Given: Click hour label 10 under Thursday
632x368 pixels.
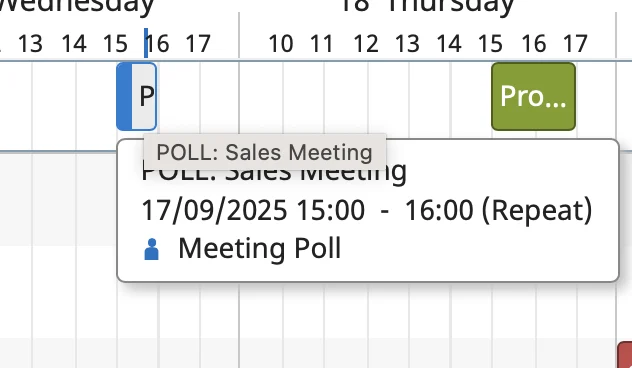Looking at the screenshot, I should point(281,44).
